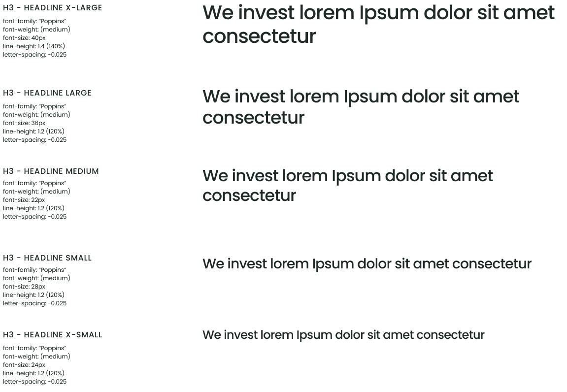Screen dimensions: 567x392
Task: Select the H3 - HEADLINE SMALL label
Action: coord(47,258)
